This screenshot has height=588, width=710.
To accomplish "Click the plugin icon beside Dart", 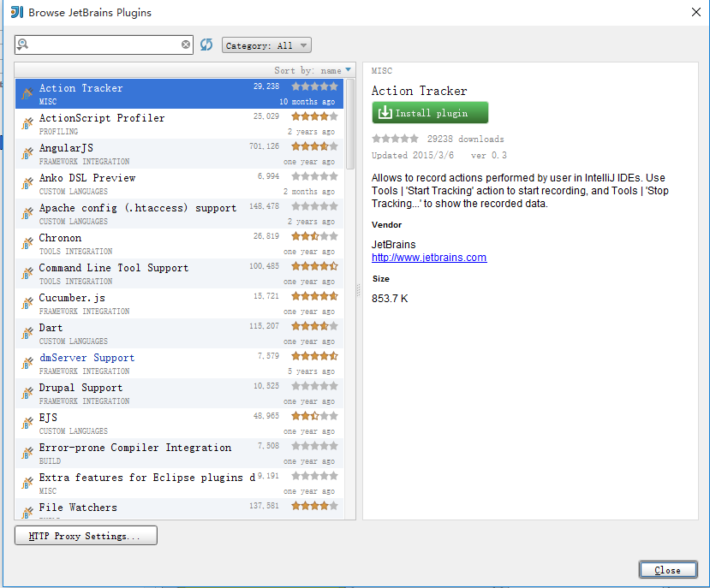I will coord(27,333).
